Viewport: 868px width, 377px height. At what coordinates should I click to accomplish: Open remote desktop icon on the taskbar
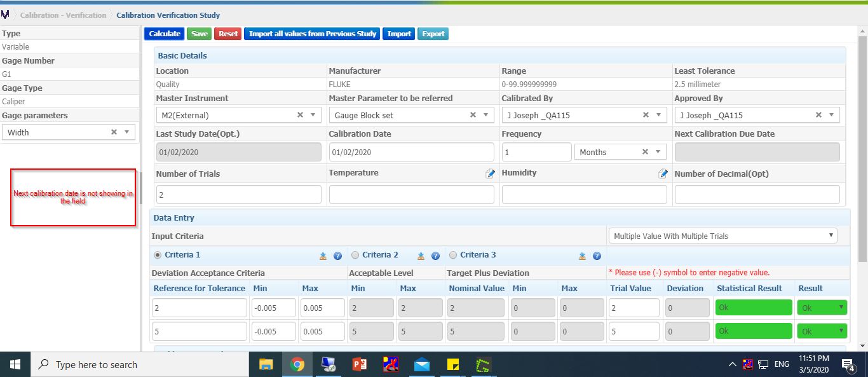(328, 364)
